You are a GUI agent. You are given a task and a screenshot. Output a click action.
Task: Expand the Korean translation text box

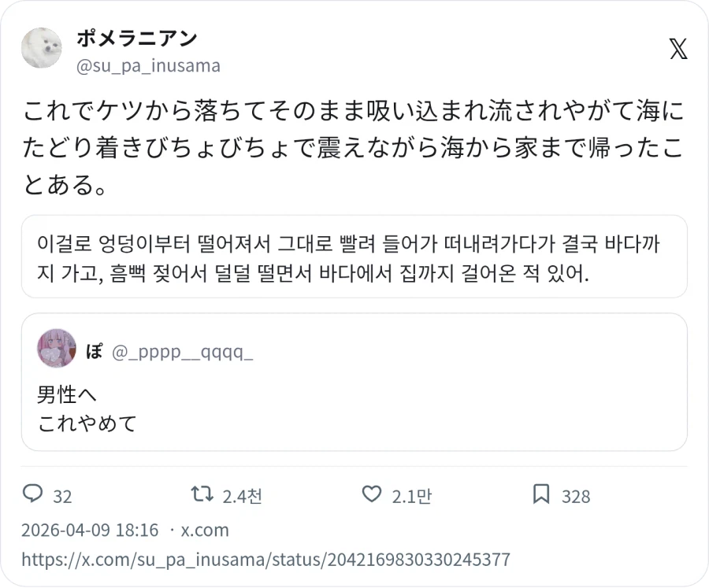pos(354,257)
